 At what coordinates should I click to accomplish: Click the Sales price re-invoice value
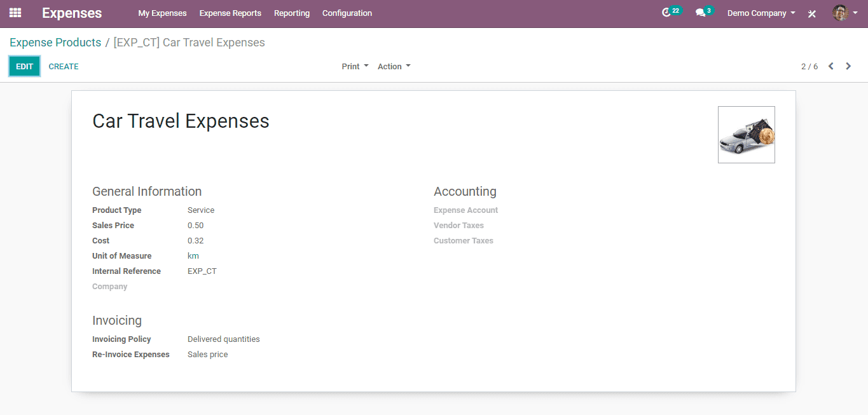pyautogui.click(x=208, y=355)
